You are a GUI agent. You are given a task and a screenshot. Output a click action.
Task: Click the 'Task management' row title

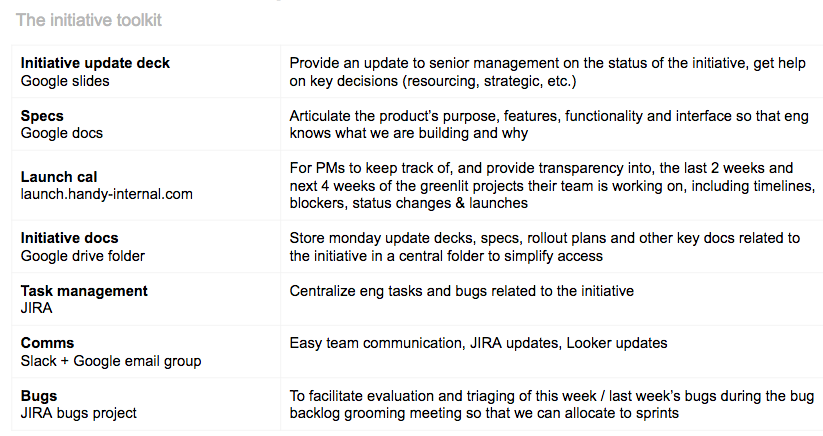click(84, 291)
